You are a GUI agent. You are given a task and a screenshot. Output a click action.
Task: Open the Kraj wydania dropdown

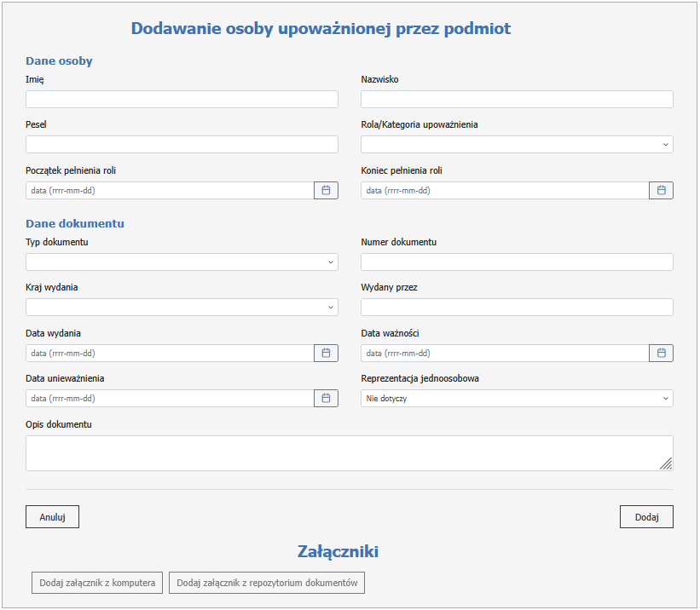[x=182, y=308]
